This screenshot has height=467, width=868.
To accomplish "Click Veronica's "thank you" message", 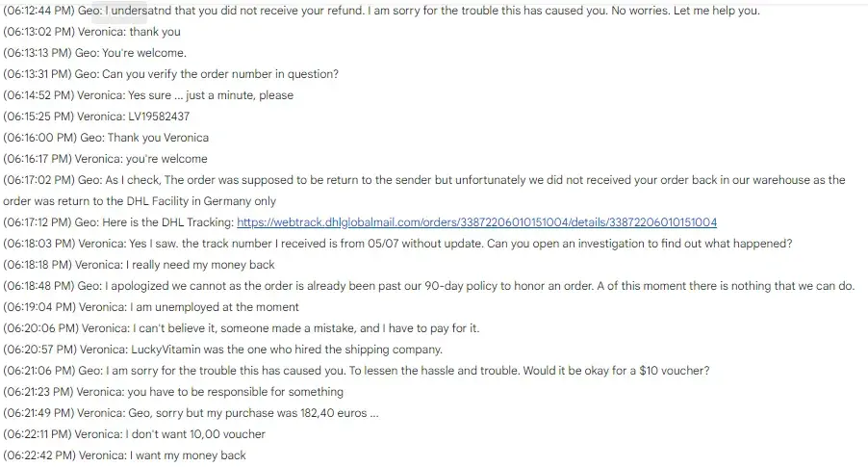I will (x=154, y=32).
